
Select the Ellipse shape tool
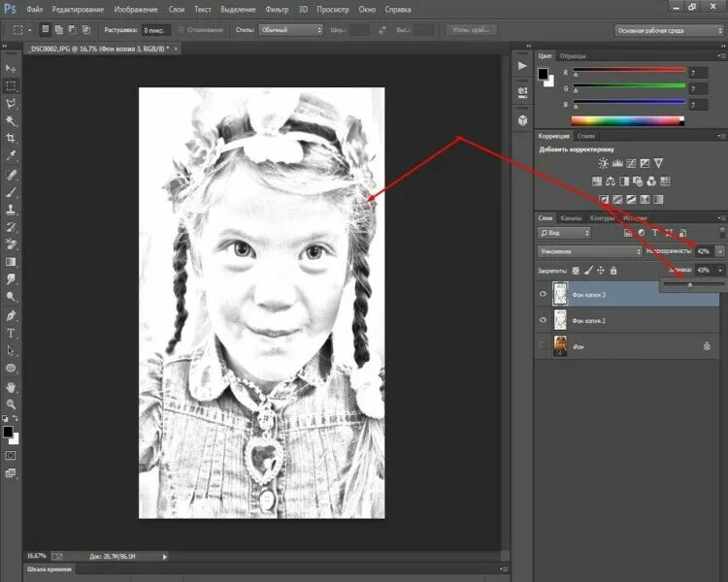(x=11, y=368)
